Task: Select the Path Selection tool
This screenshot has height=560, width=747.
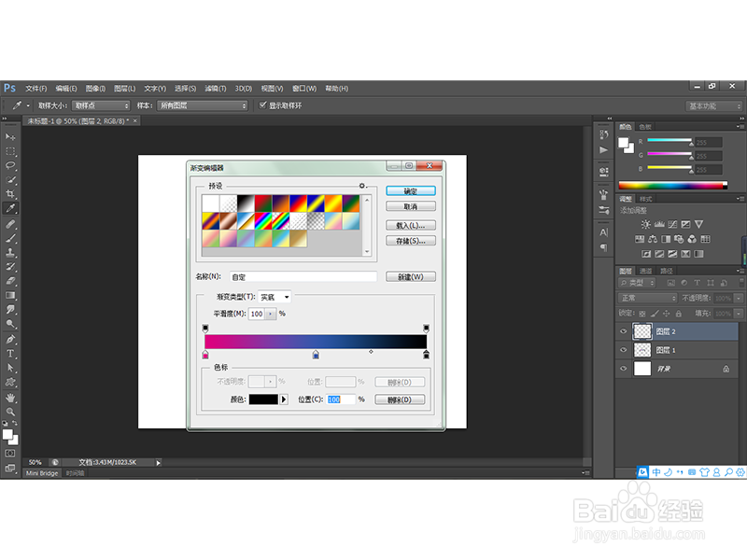Action: (10, 368)
